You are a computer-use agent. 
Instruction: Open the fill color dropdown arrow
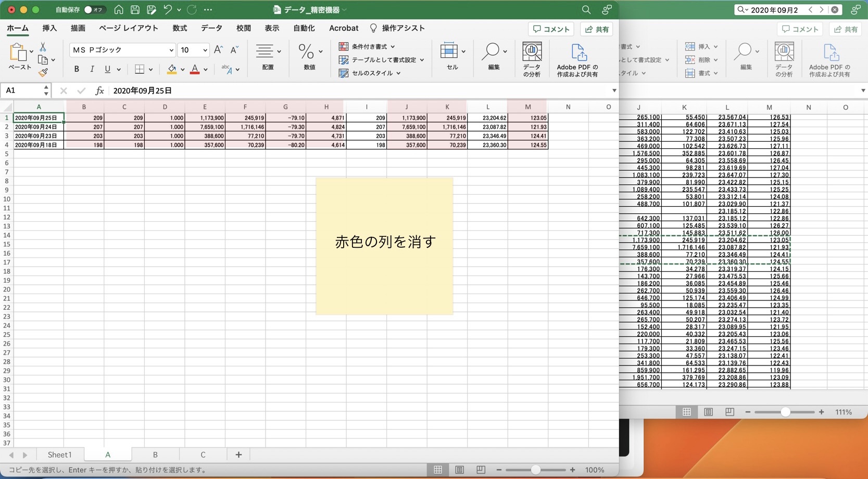tap(183, 70)
